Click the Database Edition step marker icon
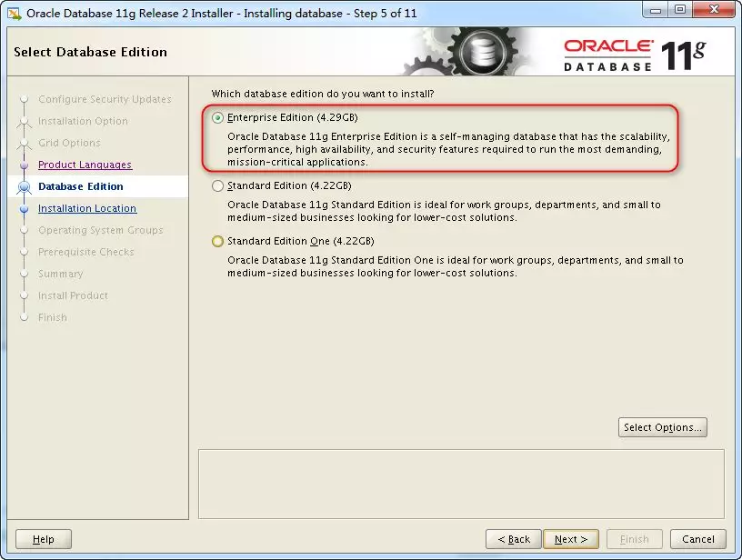This screenshot has height=560, width=742. pyautogui.click(x=25, y=187)
